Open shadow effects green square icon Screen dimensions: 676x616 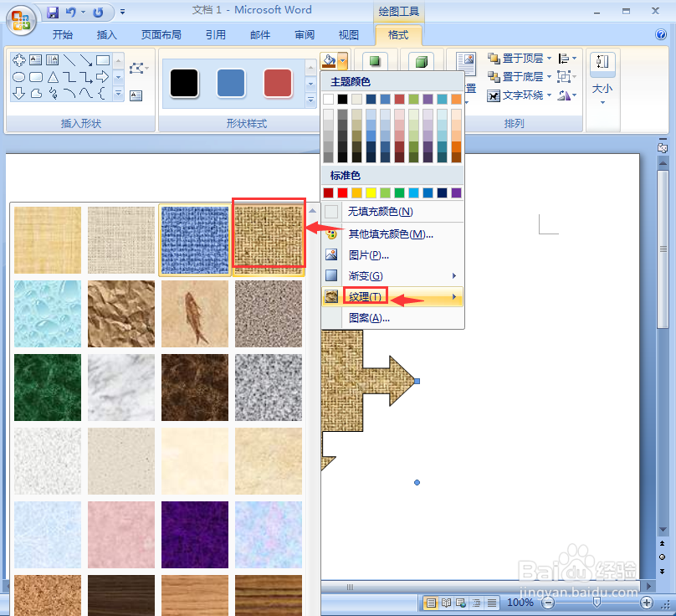pyautogui.click(x=375, y=61)
